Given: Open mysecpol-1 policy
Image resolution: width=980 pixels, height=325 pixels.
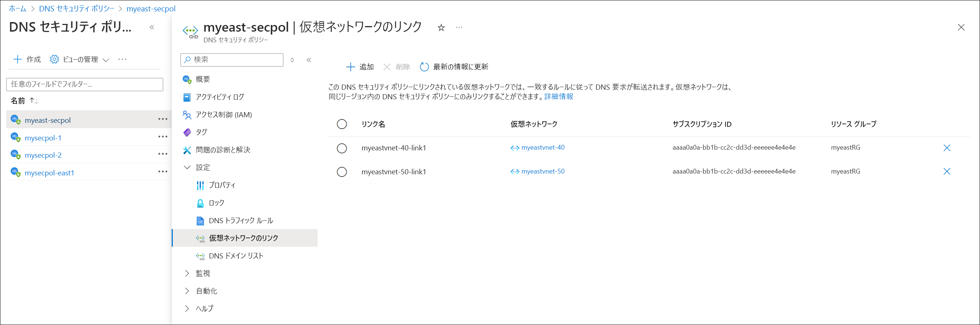Looking at the screenshot, I should 43,137.
